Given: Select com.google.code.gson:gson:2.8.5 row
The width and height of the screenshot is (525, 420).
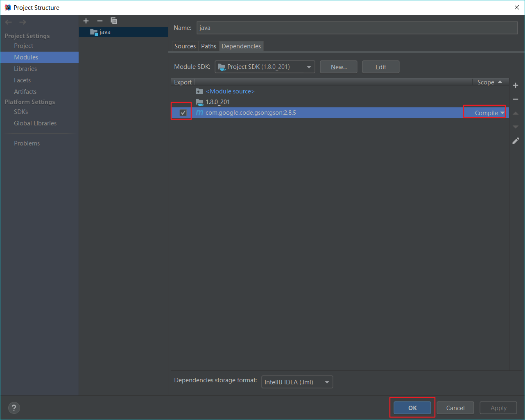Looking at the screenshot, I should [340, 113].
